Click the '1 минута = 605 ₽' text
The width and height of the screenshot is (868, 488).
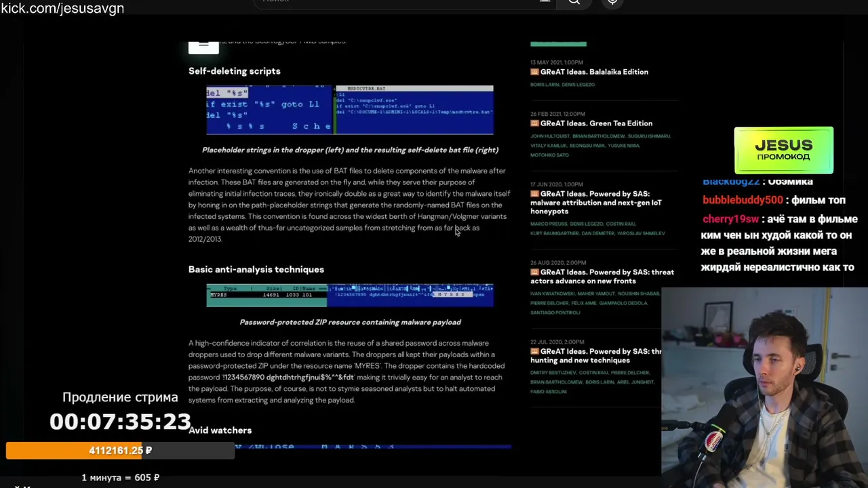(x=121, y=478)
